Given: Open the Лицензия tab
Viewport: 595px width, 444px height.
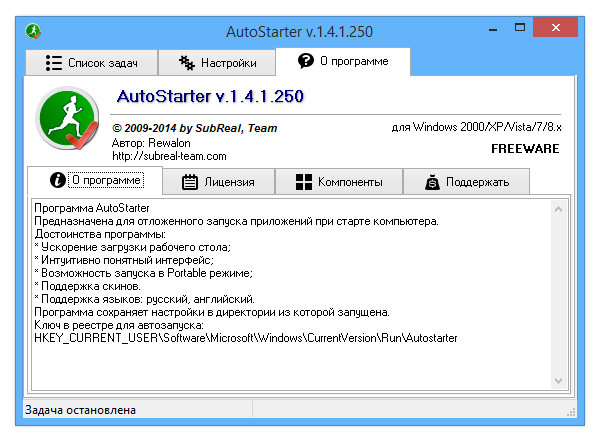Looking at the screenshot, I should (219, 182).
